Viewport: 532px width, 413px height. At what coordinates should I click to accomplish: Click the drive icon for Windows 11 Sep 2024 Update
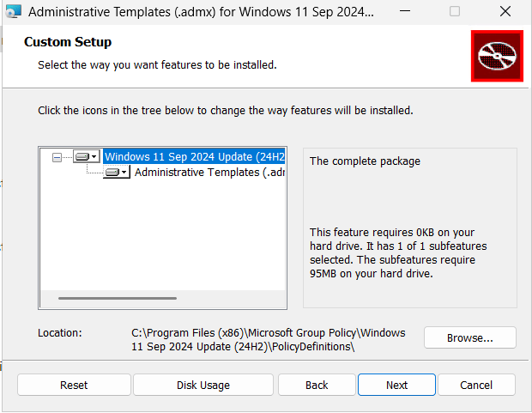(82, 157)
